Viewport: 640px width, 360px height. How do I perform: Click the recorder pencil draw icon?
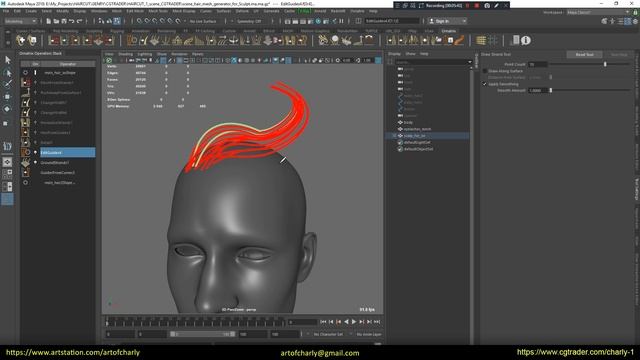(x=496, y=5)
